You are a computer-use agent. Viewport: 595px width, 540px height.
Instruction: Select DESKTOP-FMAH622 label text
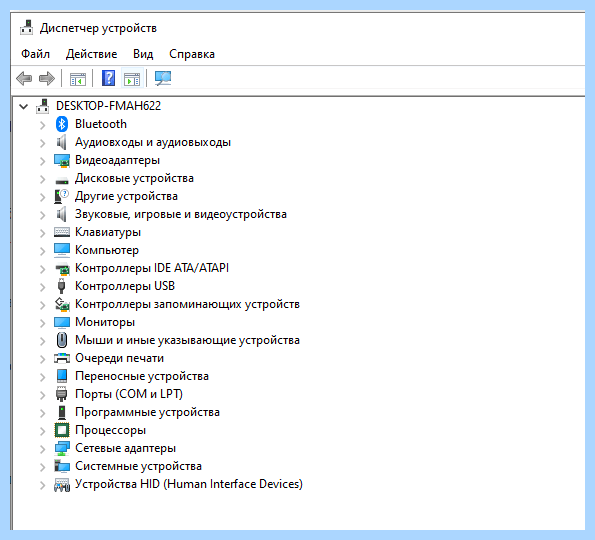(109, 106)
